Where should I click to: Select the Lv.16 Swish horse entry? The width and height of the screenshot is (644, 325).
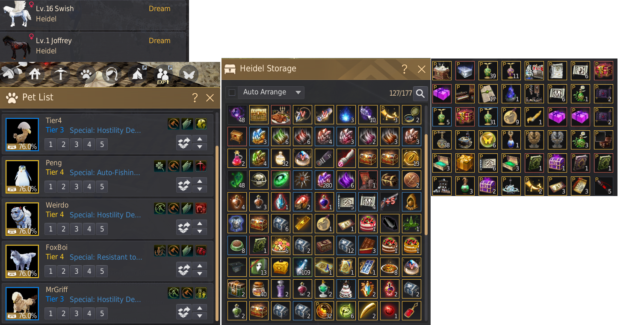93,14
